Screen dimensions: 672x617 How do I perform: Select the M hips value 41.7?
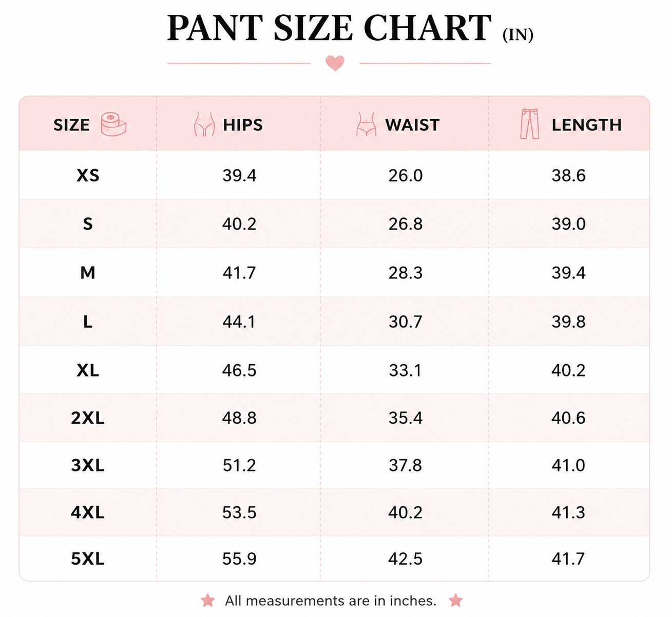[239, 273]
